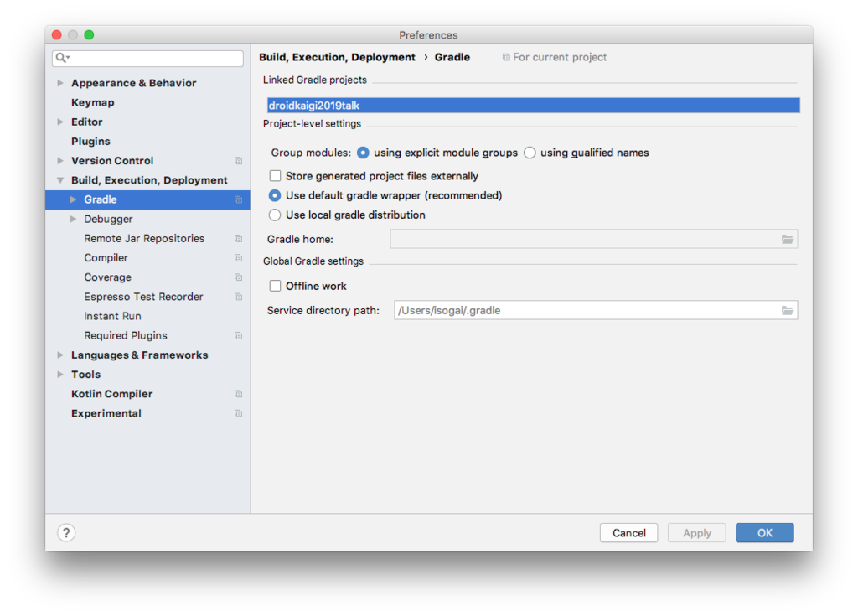Open Debugger settings page

108,219
